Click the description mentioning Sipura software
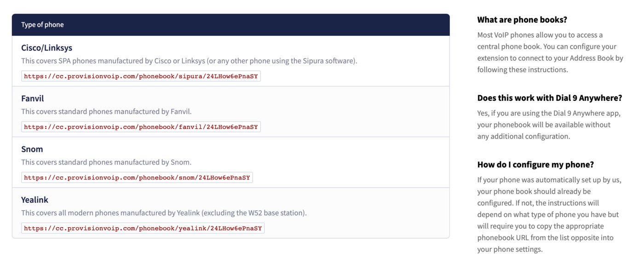 [189, 61]
